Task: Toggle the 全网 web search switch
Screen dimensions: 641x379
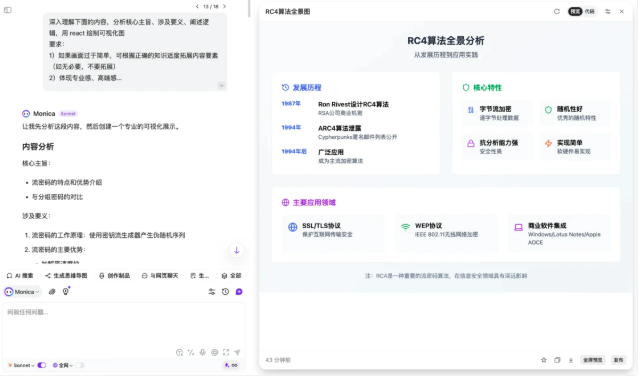Action: click(x=80, y=366)
